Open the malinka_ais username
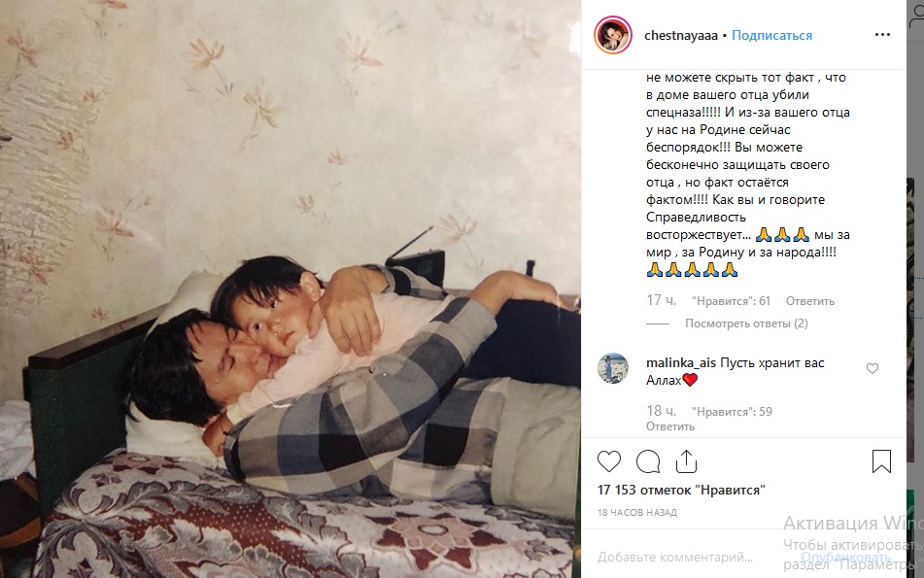Viewport: 924px width, 578px height. click(681, 363)
